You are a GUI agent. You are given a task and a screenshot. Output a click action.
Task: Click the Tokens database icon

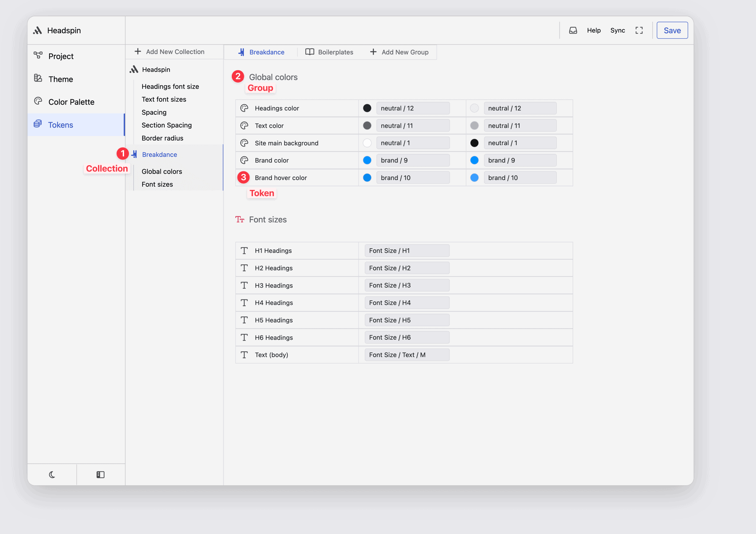(x=38, y=125)
